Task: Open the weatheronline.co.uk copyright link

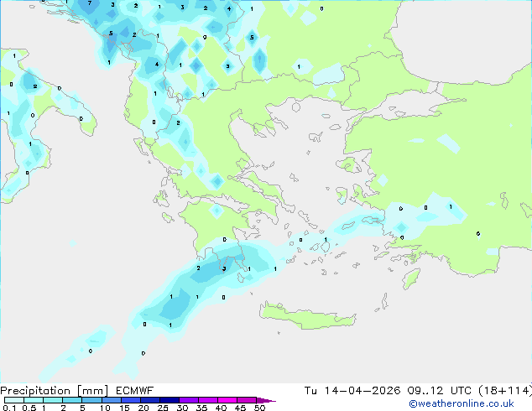Action: tap(462, 403)
